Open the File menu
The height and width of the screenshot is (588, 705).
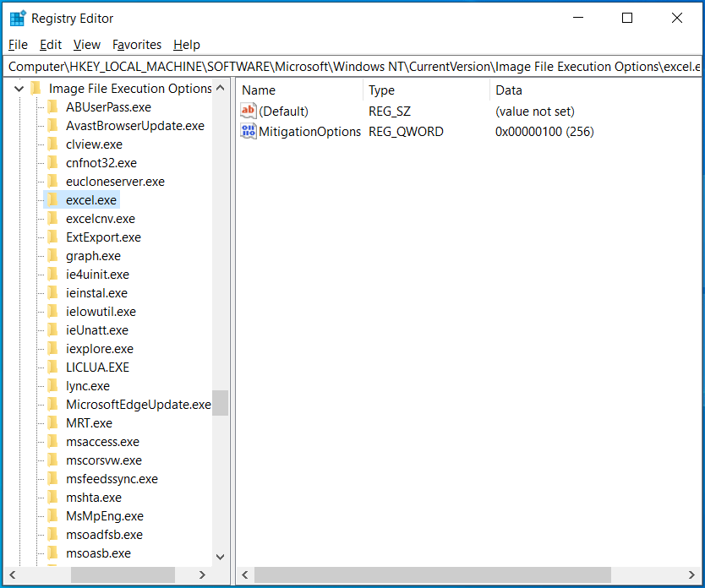(18, 45)
